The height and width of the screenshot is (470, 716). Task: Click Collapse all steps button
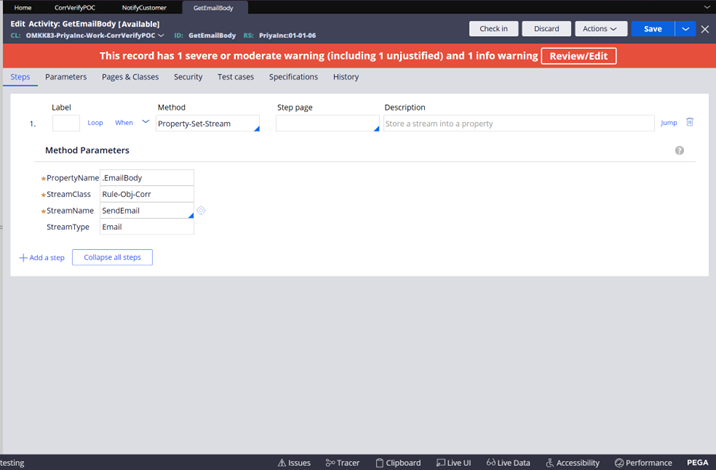click(x=112, y=257)
